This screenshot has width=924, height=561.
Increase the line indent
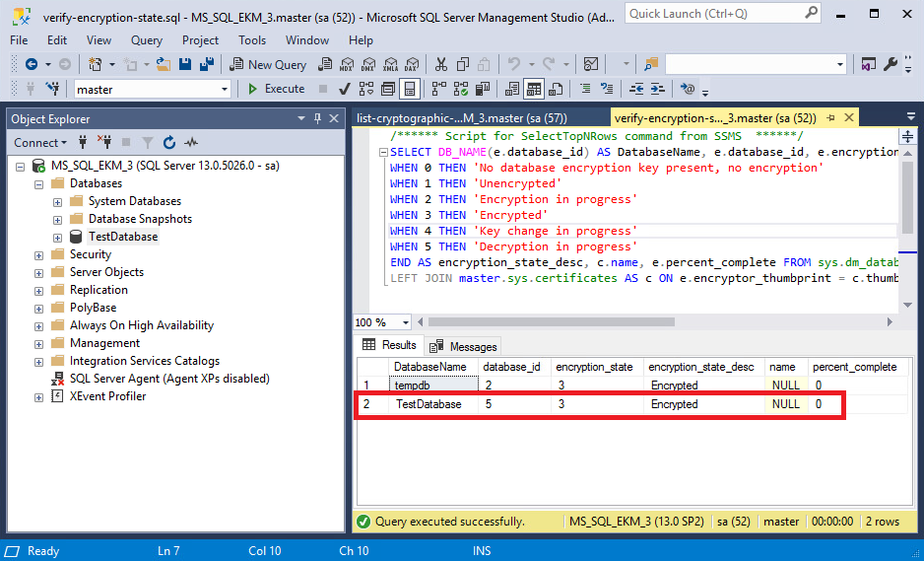pos(658,89)
